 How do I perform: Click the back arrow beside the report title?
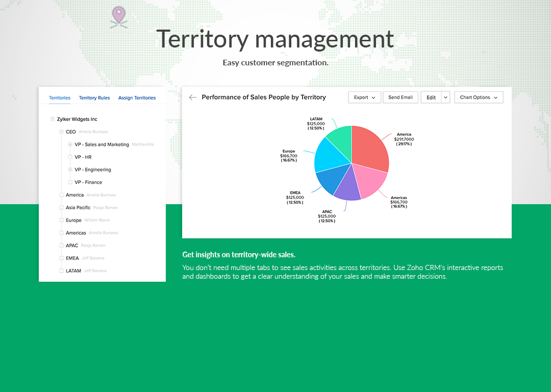(x=192, y=97)
